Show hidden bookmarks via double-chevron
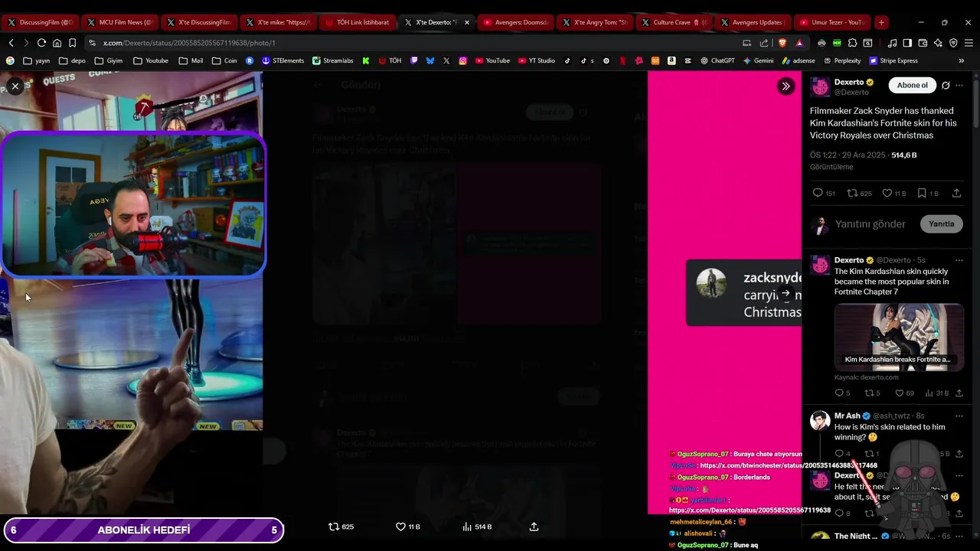The height and width of the screenshot is (551, 980). 962,60
